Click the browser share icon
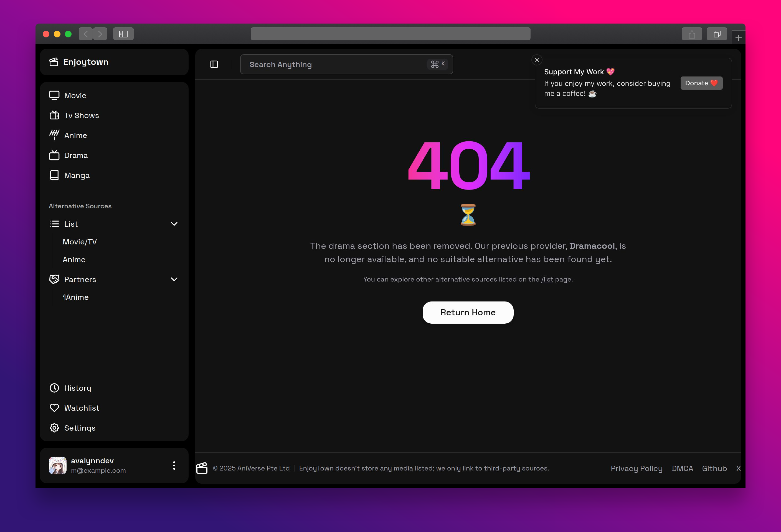Viewport: 781px width, 532px height. tap(692, 34)
